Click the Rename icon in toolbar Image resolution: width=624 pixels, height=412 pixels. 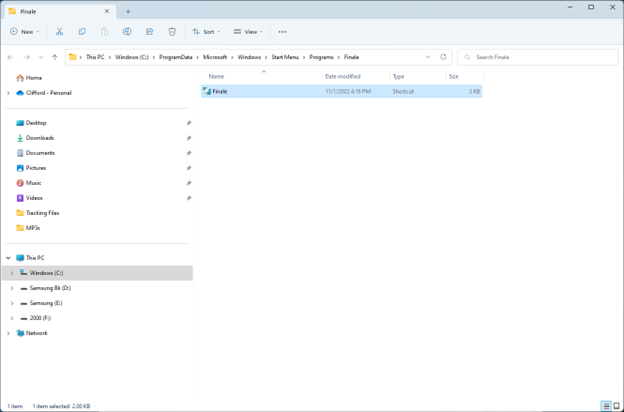(127, 32)
